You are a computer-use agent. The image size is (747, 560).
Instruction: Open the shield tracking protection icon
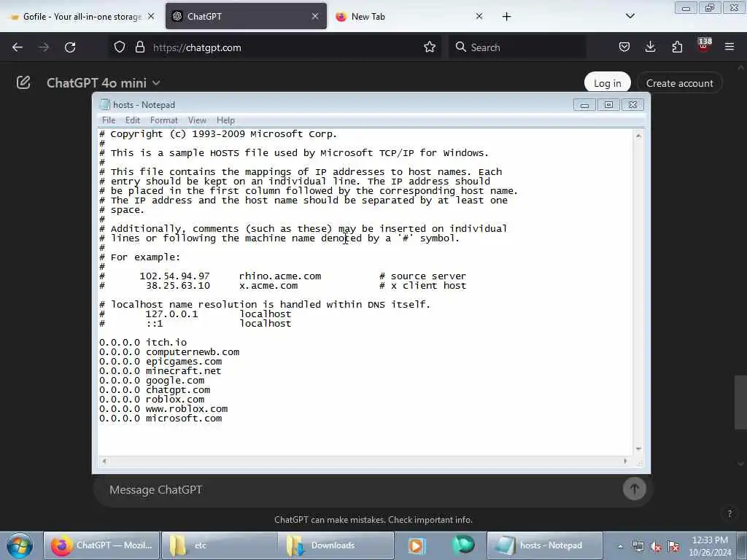120,47
